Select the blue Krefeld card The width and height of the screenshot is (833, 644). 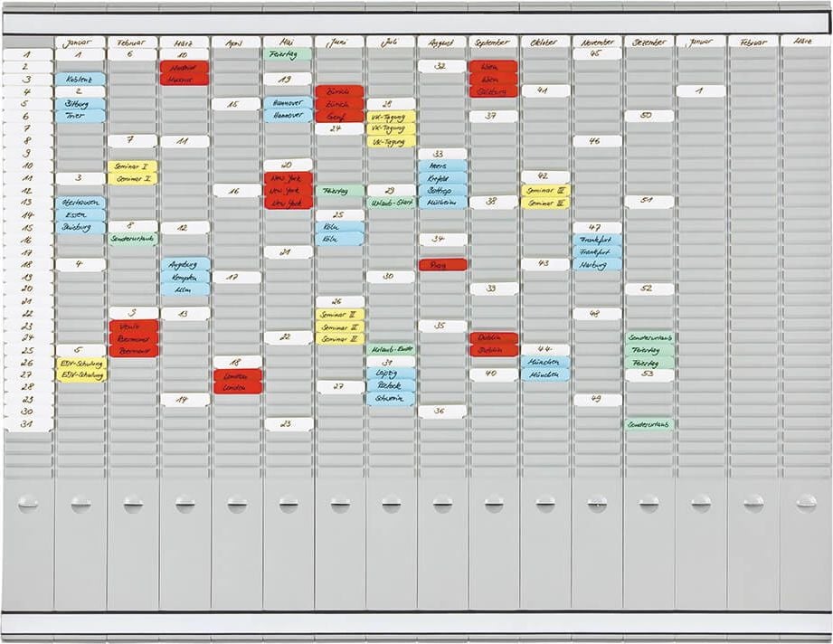tap(442, 178)
